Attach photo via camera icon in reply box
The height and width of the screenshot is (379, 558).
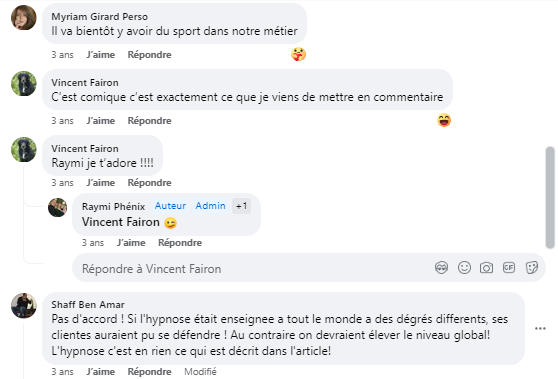tap(486, 267)
